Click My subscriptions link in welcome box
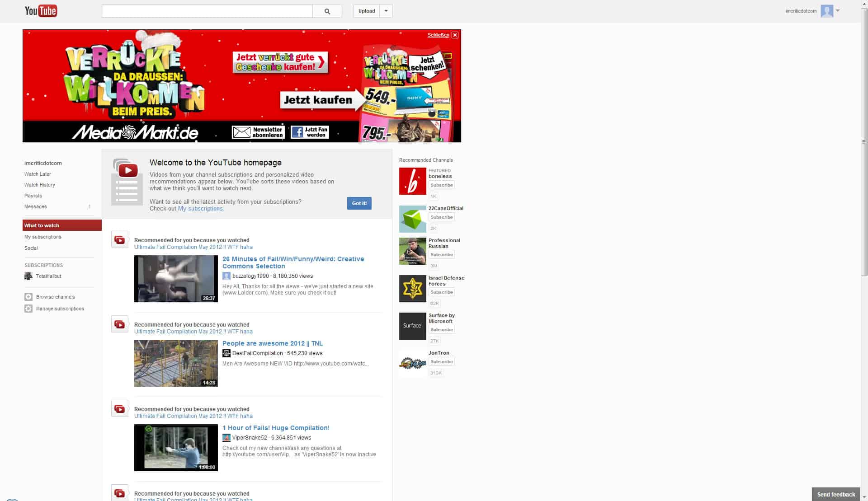Viewport: 868px width, 501px height. [200, 209]
